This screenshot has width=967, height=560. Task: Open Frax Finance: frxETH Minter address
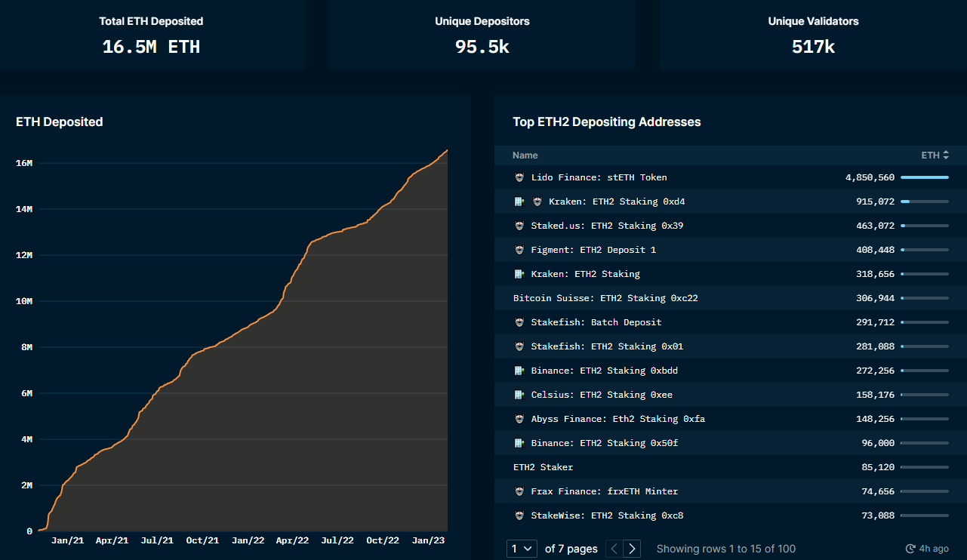click(605, 491)
